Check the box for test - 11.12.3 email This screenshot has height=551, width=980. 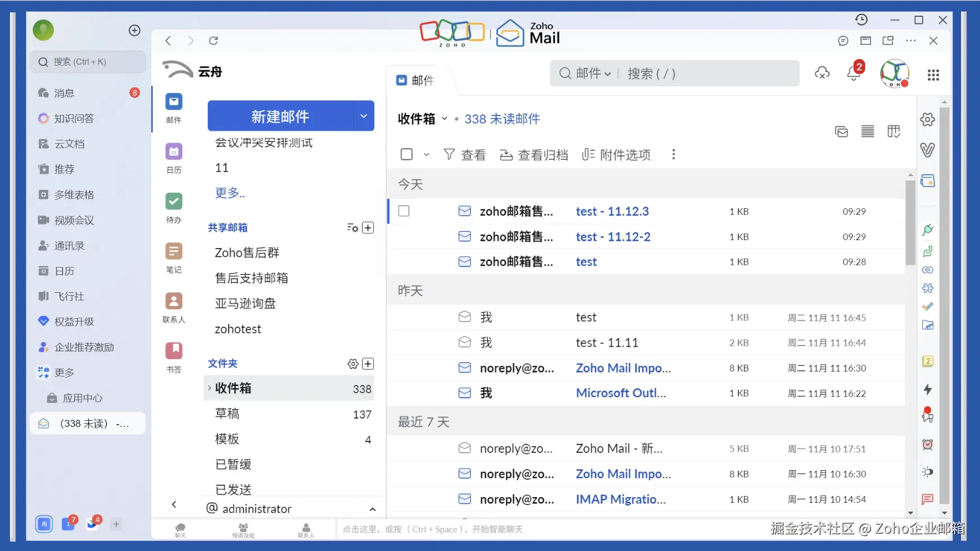(404, 211)
